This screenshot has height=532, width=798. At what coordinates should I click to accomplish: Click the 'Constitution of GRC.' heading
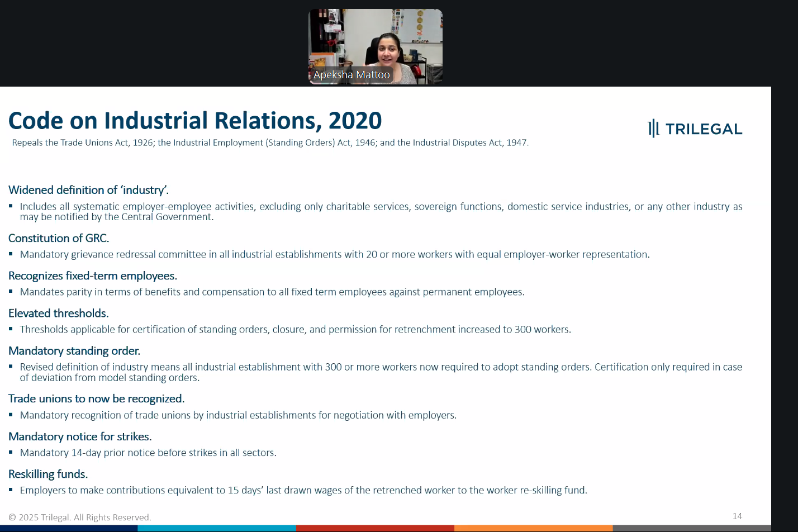[59, 238]
